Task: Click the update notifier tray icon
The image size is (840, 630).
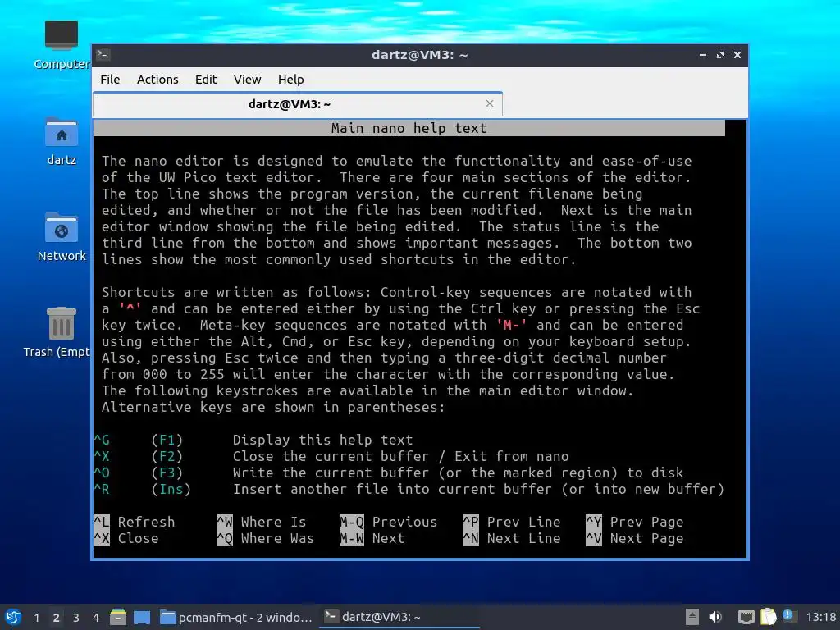Action: coord(788,615)
